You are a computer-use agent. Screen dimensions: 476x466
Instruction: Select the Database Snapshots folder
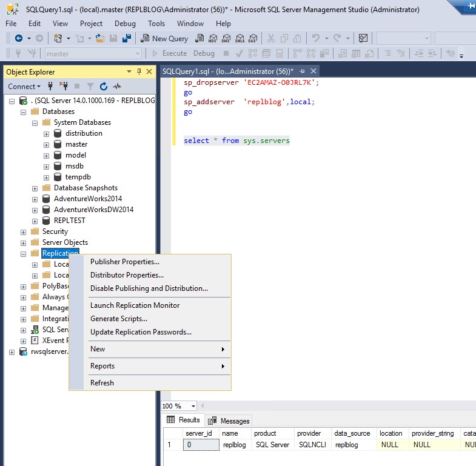[x=85, y=188]
